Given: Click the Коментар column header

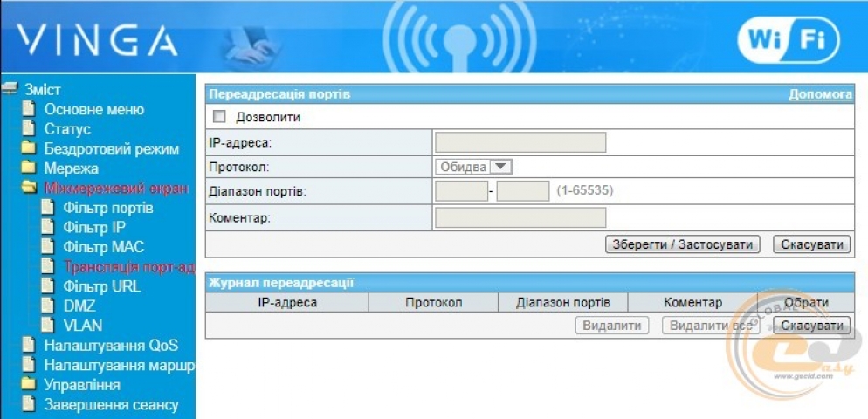Looking at the screenshot, I should 692,303.
